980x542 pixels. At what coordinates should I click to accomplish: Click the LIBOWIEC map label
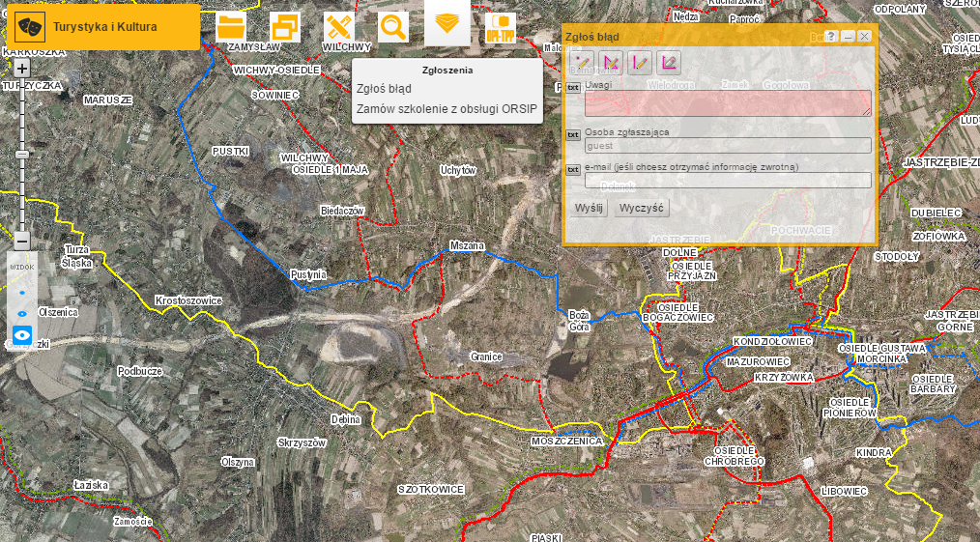[844, 491]
